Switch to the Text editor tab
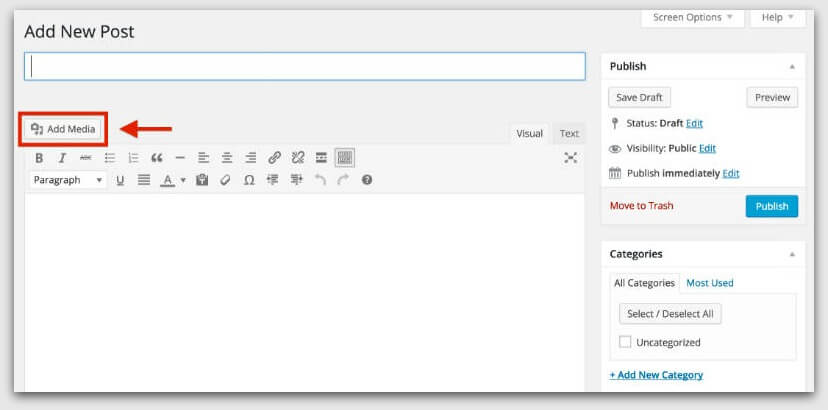 568,134
